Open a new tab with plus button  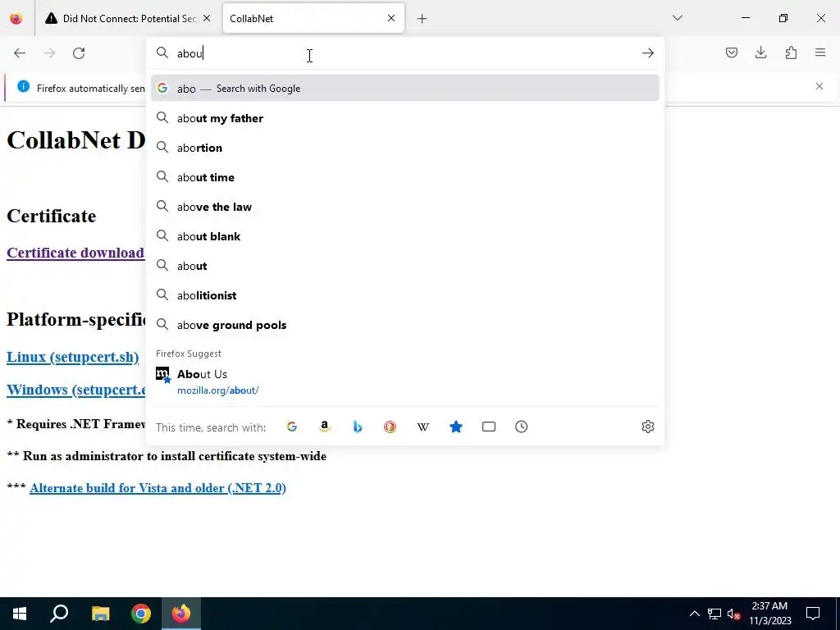(422, 19)
